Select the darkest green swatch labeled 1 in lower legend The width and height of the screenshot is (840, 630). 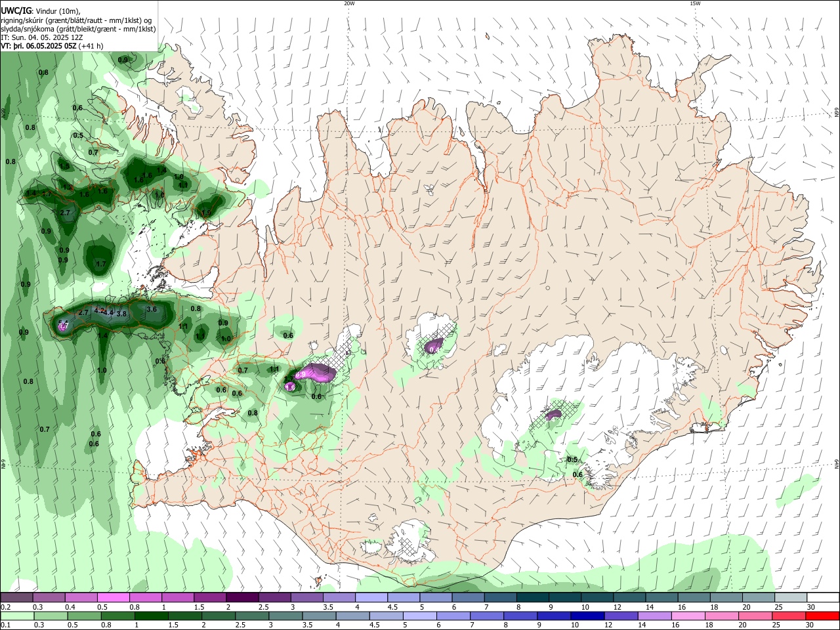point(153,616)
